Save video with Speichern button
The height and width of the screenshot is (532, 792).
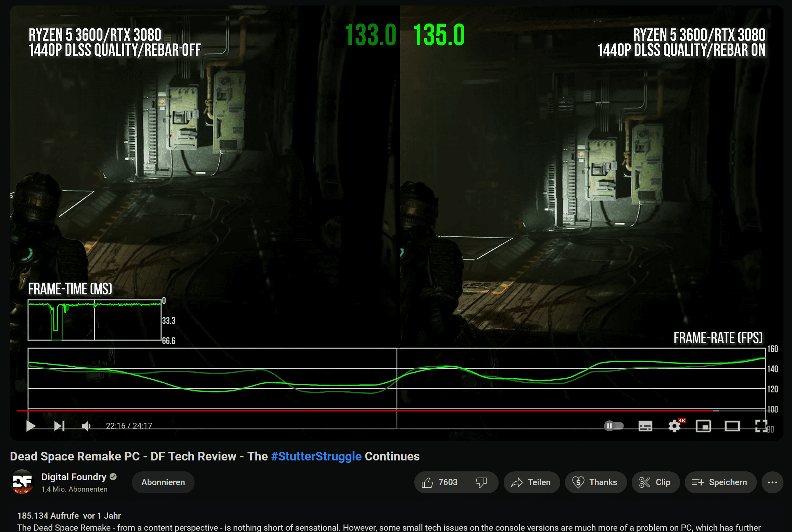coord(720,482)
